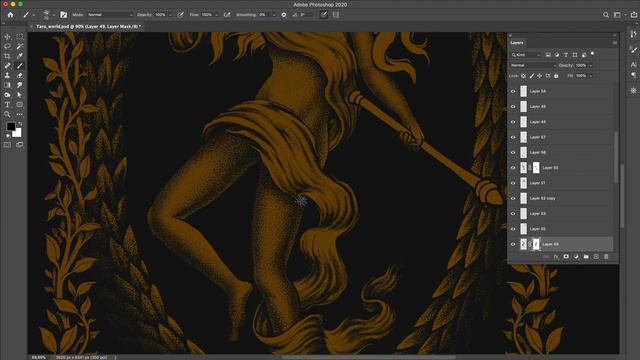Image resolution: width=640 pixels, height=360 pixels.
Task: Select the Path Selection arrow tool
Action: coord(20,95)
